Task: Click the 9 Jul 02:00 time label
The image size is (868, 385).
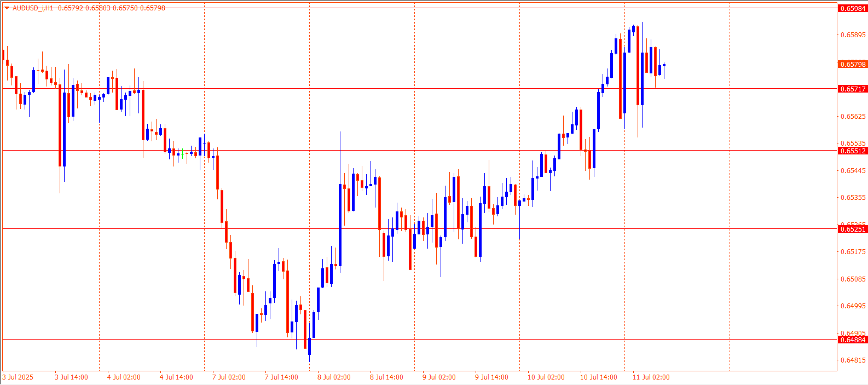Action: click(439, 377)
